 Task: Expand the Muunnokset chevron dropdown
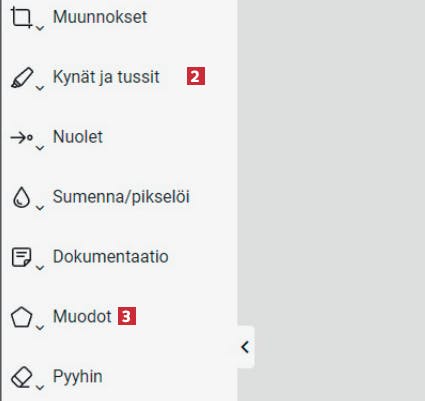[40, 28]
